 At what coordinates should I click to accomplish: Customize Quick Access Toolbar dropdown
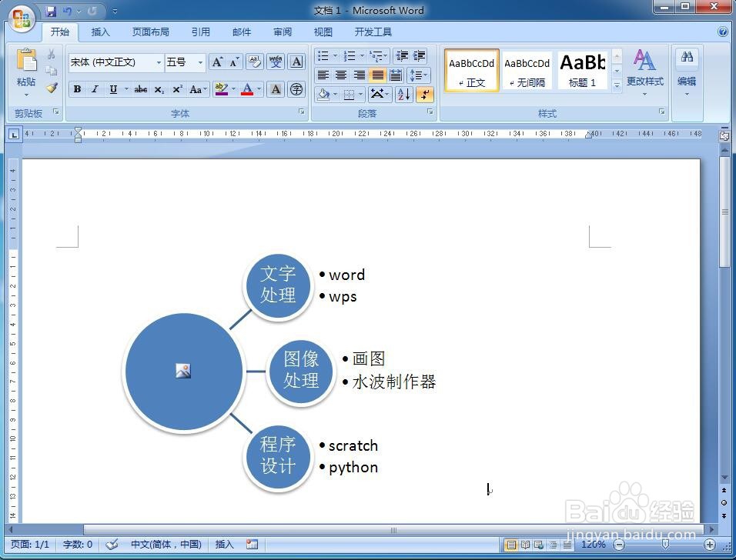115,11
